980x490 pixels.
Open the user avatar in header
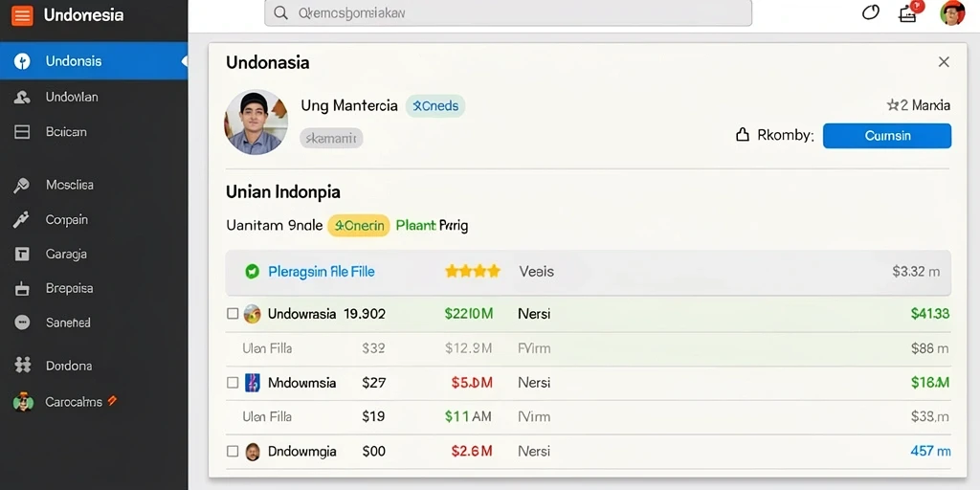point(952,13)
